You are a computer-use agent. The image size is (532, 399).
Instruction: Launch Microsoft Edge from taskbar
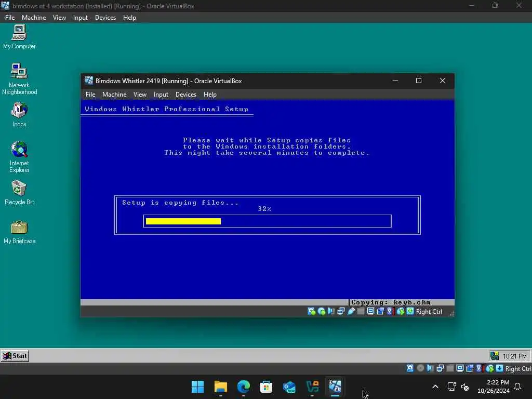pos(243,387)
